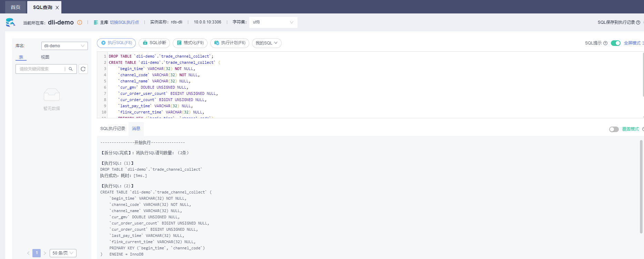Click the 全屏模式 link

[632, 43]
